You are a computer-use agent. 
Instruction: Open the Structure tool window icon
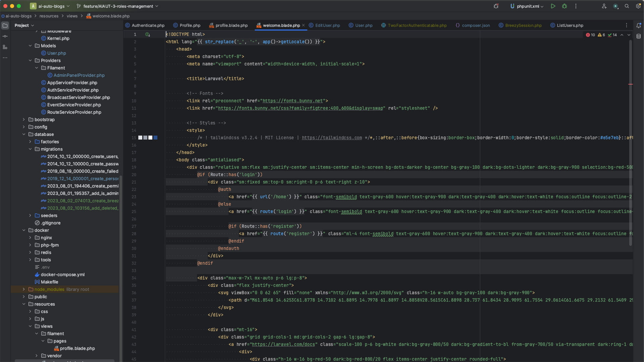coord(5,47)
